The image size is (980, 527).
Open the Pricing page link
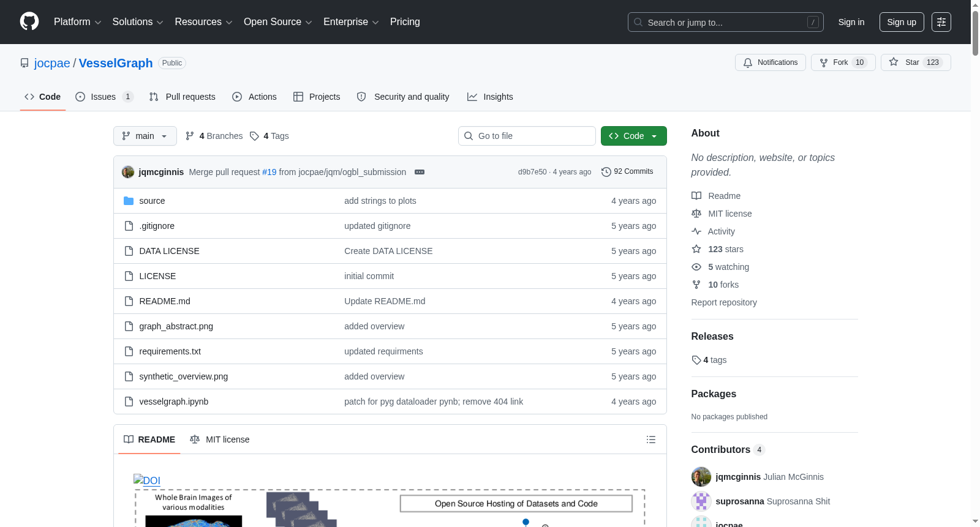point(405,22)
